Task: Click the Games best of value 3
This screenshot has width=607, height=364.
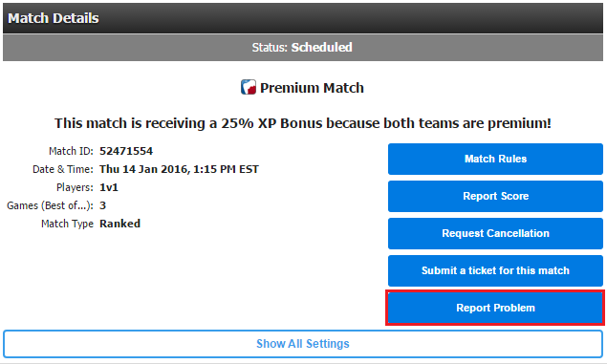Action: 102,205
